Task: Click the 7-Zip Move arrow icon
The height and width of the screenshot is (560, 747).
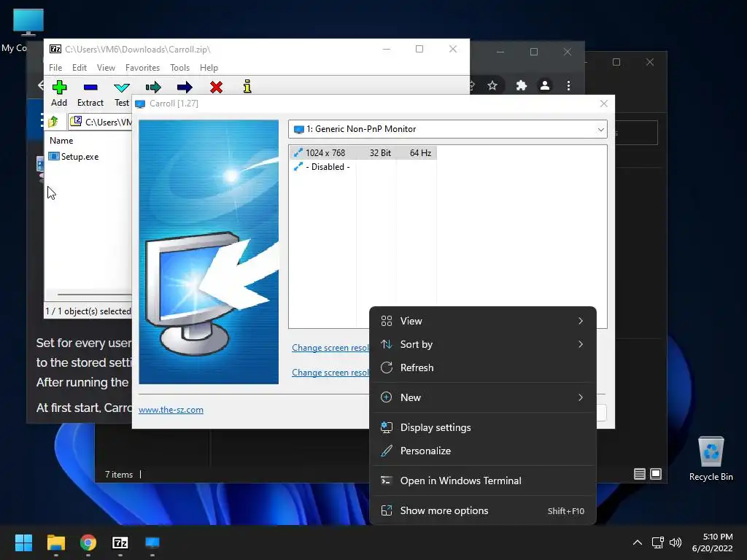Action: 185,87
